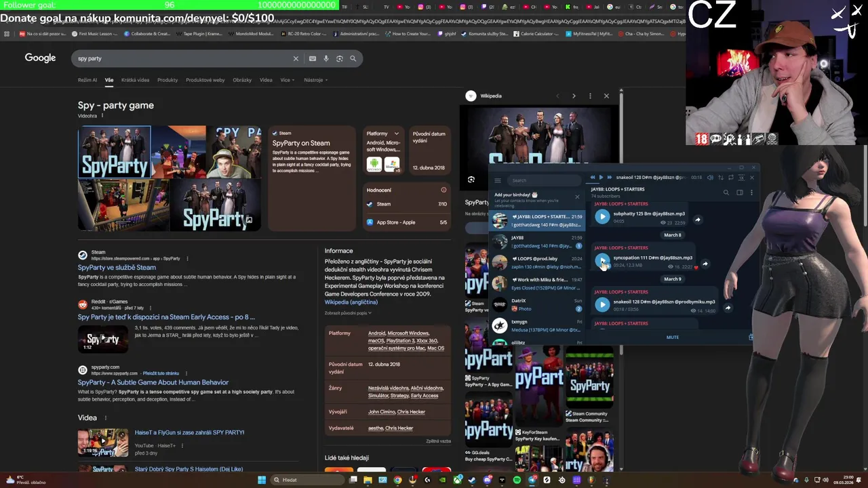868x488 pixels.
Task: Open SpyParty ve službě Steam result
Action: point(117,267)
